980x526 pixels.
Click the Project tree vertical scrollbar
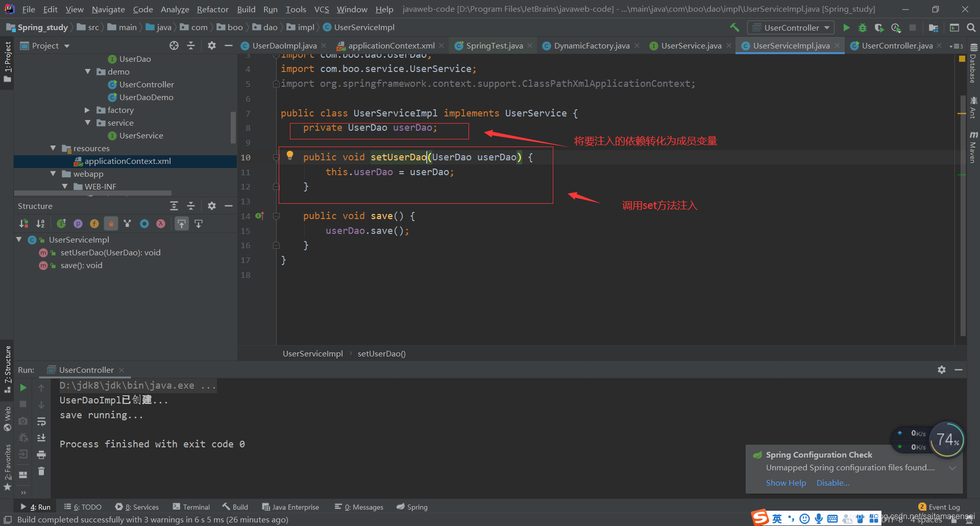[234, 128]
